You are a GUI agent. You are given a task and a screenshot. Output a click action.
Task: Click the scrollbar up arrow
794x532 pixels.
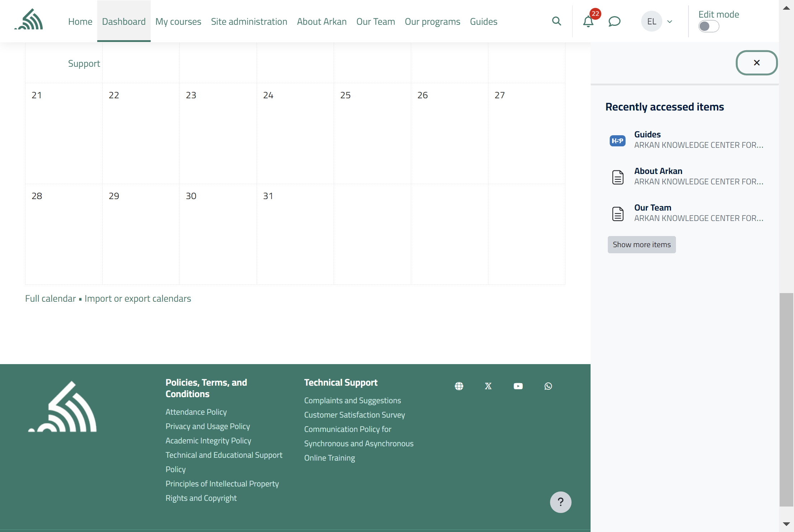point(786,8)
